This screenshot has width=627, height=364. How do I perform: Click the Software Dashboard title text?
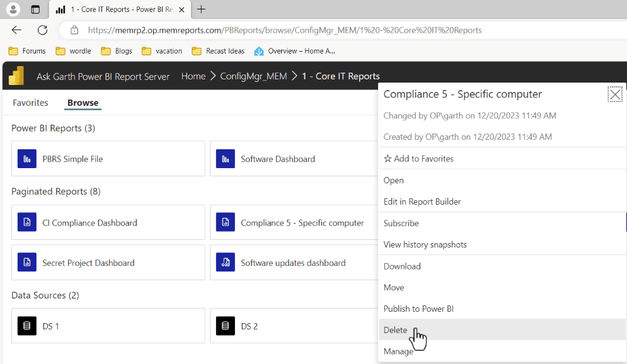coord(278,159)
